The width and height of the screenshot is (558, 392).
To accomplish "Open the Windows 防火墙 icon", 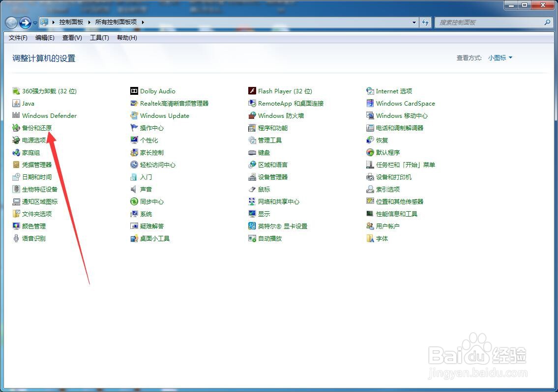I will pos(252,115).
